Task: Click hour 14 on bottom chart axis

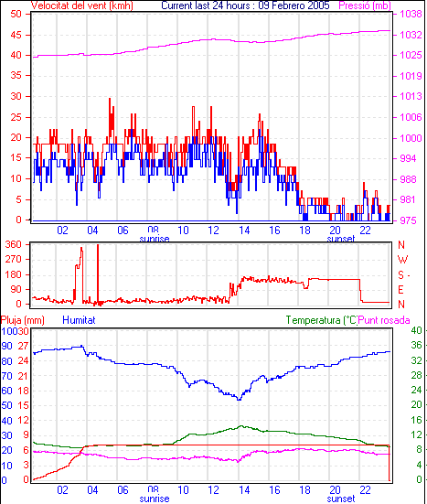Action: pyautogui.click(x=244, y=490)
